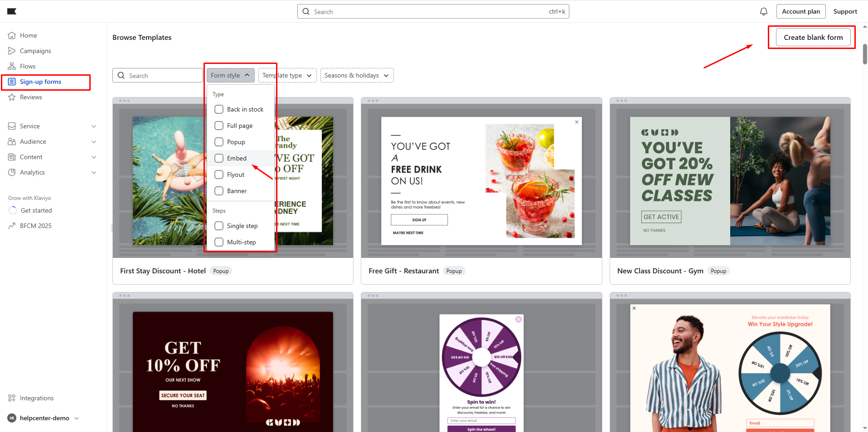
Task: Enable the Popup form type checkbox
Action: (x=219, y=142)
